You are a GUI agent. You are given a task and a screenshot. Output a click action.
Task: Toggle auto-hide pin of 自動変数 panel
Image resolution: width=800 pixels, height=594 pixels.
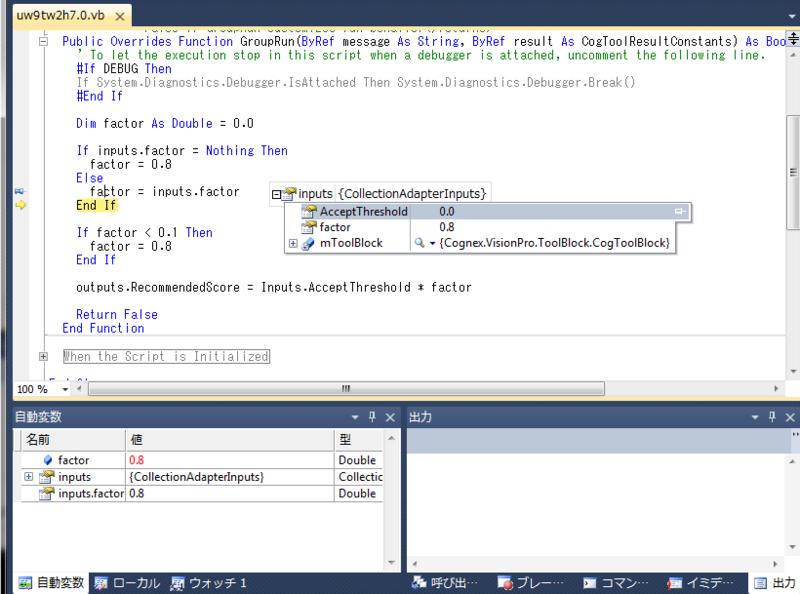click(x=372, y=417)
